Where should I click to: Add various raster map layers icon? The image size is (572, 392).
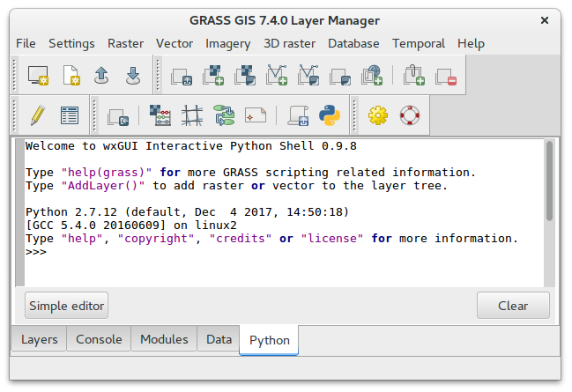tap(245, 76)
